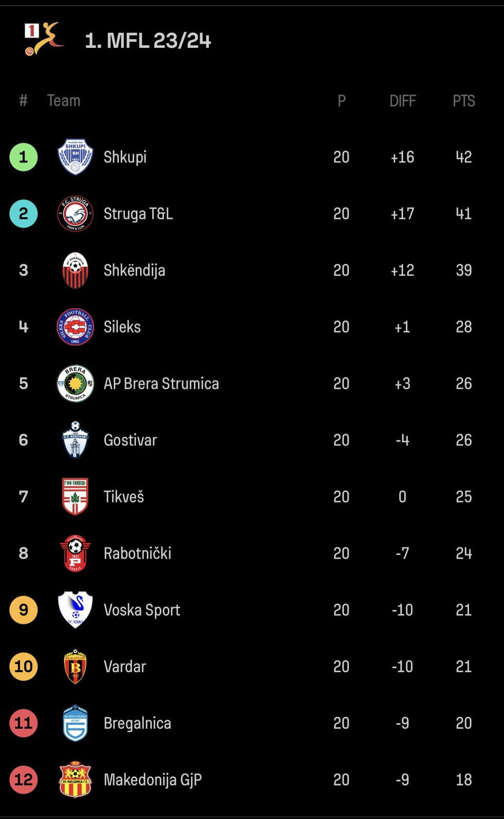Sort standings by DIFF column header
Image resolution: width=504 pixels, height=819 pixels.
(x=402, y=101)
